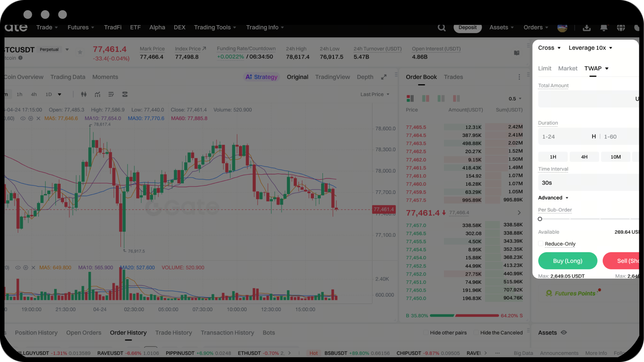Enable the Reduce-Only checkbox
This screenshot has height=362, width=644.
point(541,244)
